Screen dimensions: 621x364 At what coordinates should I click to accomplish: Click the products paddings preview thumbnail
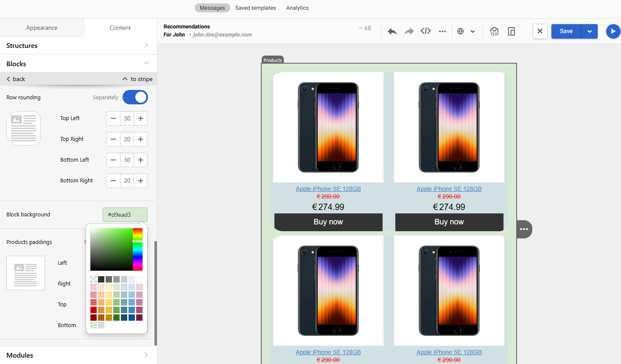tap(25, 273)
